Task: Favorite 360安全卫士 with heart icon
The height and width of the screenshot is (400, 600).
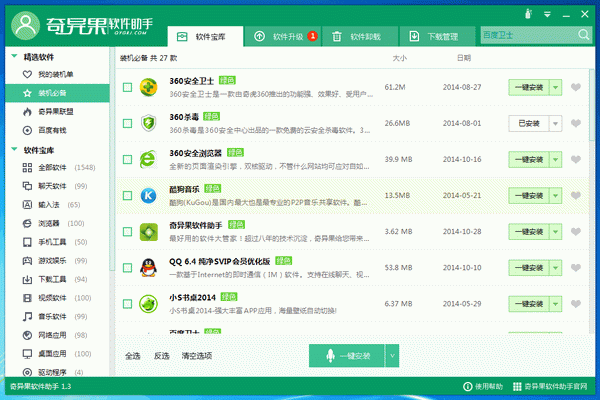Action: click(x=576, y=87)
